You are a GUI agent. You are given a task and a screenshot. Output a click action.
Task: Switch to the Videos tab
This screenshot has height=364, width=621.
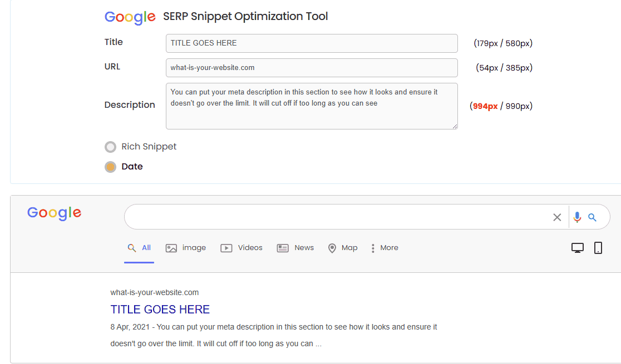click(x=241, y=248)
